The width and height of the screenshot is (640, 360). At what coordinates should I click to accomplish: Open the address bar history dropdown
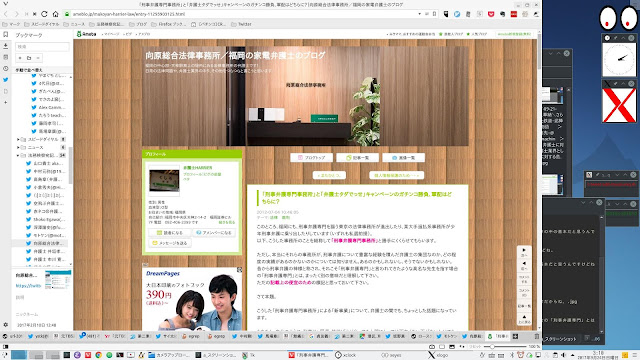pos(419,14)
